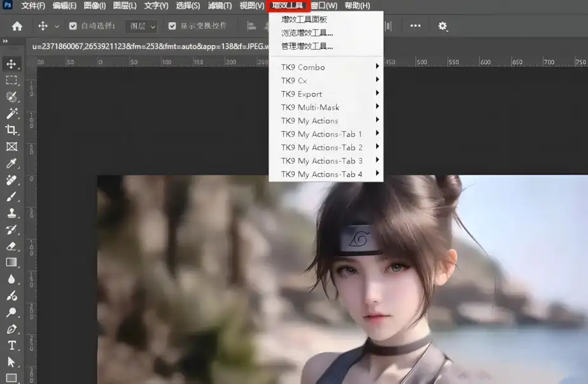588x384 pixels.
Task: Toggle the 自动选择 checkbox
Action: 73,26
